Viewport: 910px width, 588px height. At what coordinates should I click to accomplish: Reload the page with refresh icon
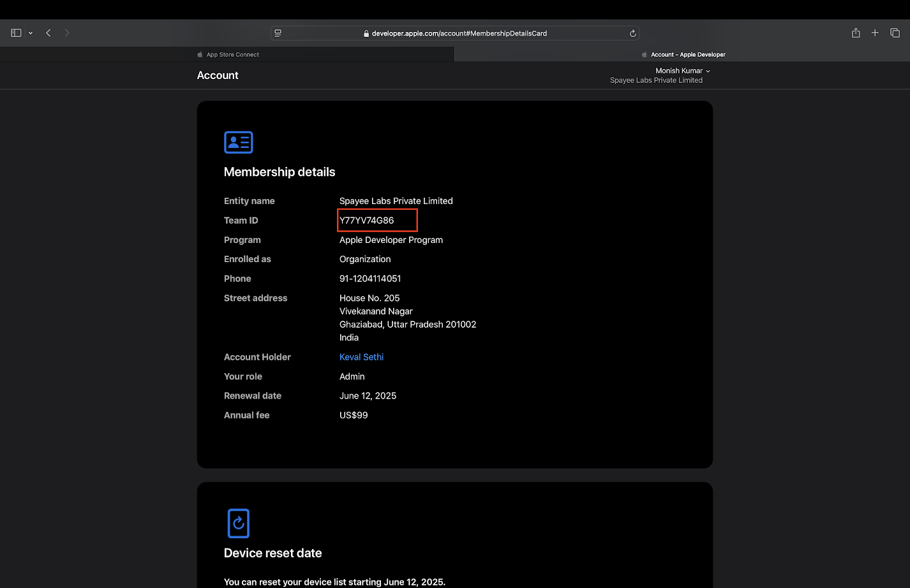pyautogui.click(x=632, y=33)
